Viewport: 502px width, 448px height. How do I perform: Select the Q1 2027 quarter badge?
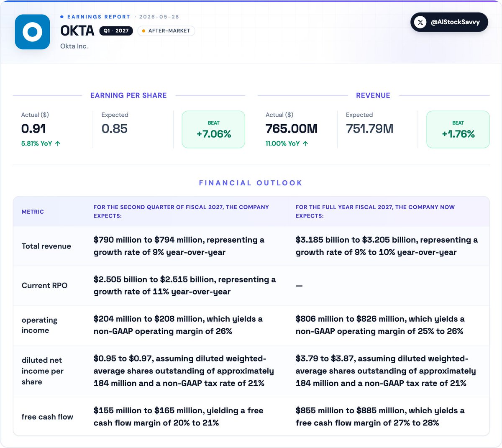click(116, 31)
